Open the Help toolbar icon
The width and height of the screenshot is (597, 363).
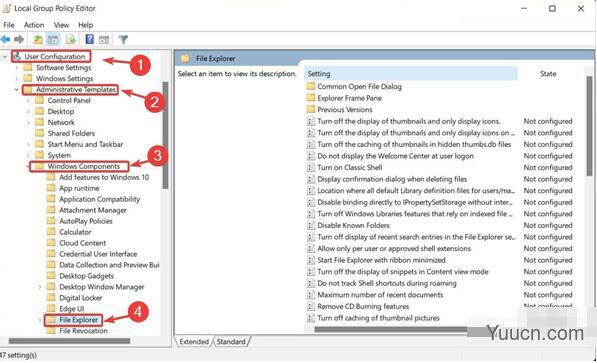pos(89,39)
